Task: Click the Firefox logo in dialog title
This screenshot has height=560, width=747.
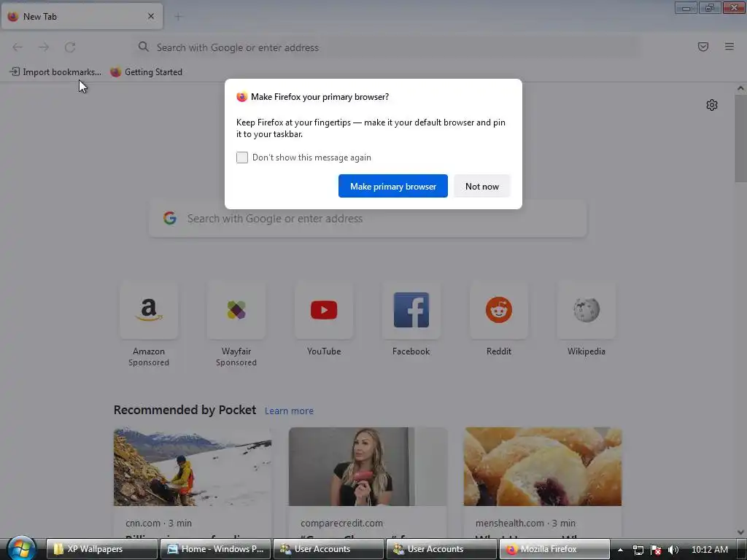Action: 242,97
